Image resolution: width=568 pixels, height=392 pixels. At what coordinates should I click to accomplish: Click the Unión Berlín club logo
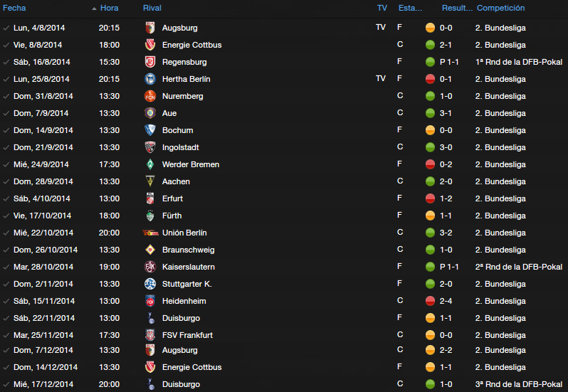tap(150, 233)
